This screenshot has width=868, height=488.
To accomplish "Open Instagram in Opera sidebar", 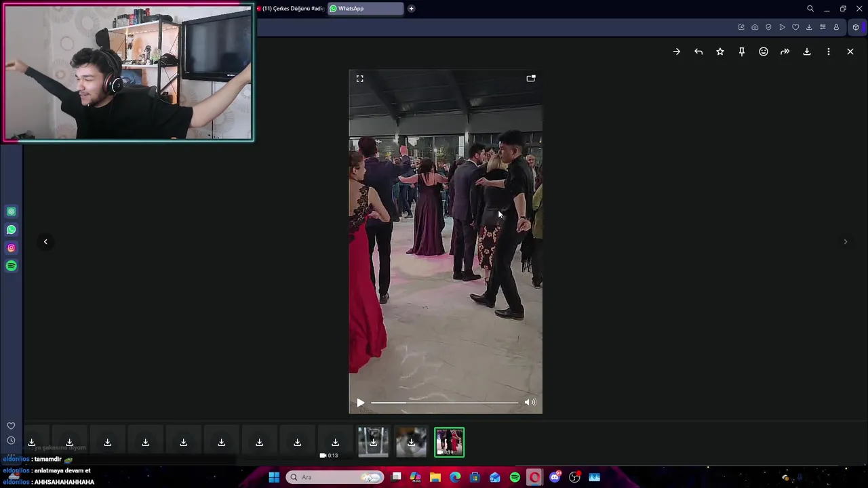I will coord(11,248).
